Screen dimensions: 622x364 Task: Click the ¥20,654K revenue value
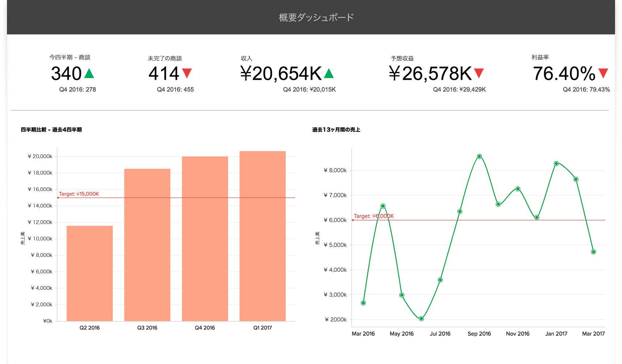click(x=281, y=74)
